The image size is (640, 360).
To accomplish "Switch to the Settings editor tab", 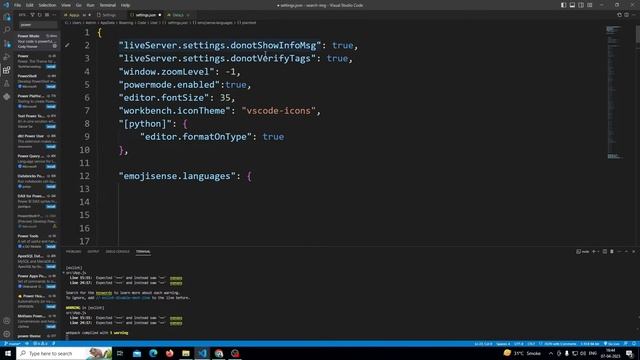I will 109,15.
